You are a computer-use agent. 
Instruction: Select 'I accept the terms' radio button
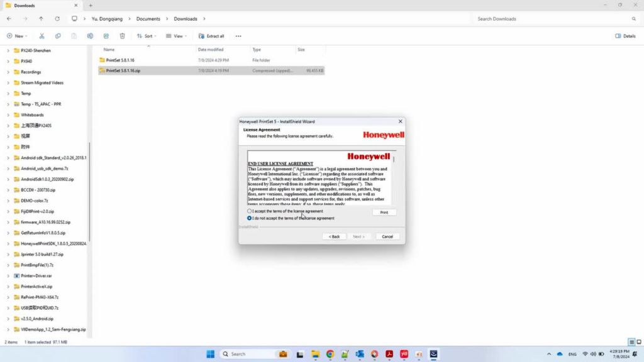(x=249, y=211)
